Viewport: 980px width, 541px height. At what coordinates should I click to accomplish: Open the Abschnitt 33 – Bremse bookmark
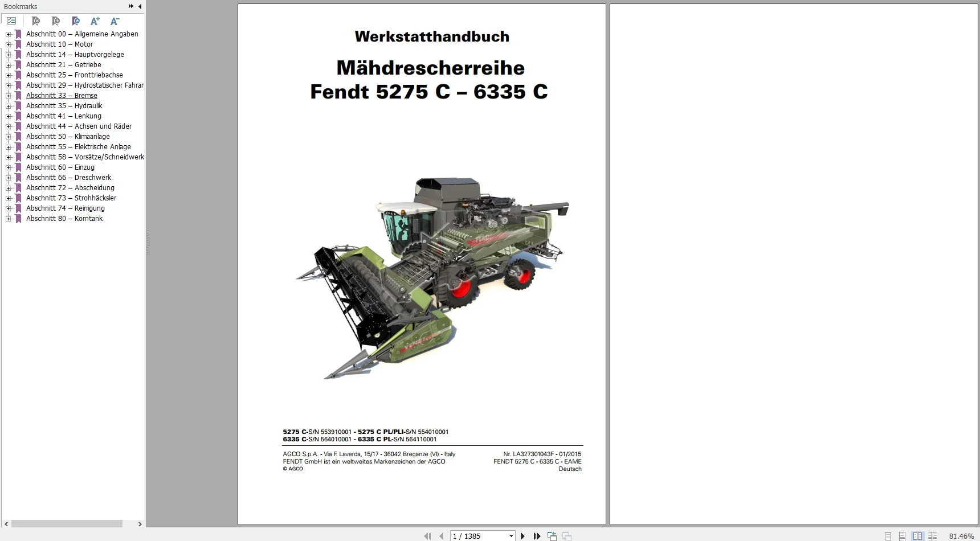(x=62, y=96)
